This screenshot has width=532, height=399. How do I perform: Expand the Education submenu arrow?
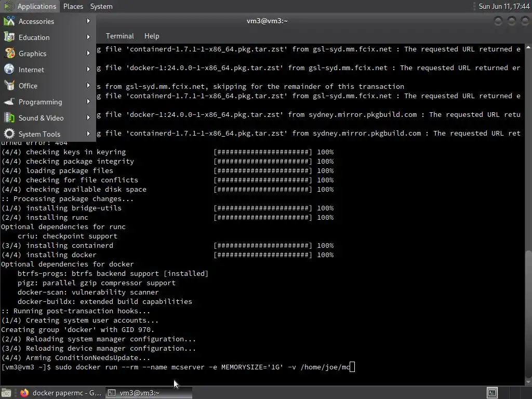88,37
